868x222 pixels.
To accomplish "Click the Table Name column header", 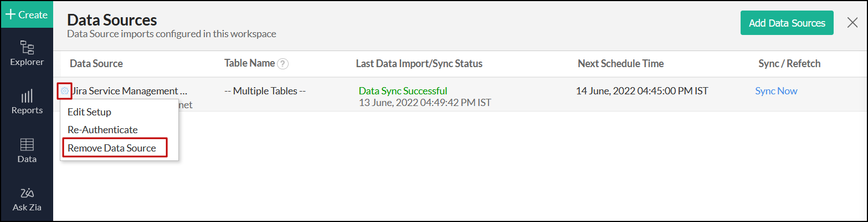I will (x=249, y=63).
